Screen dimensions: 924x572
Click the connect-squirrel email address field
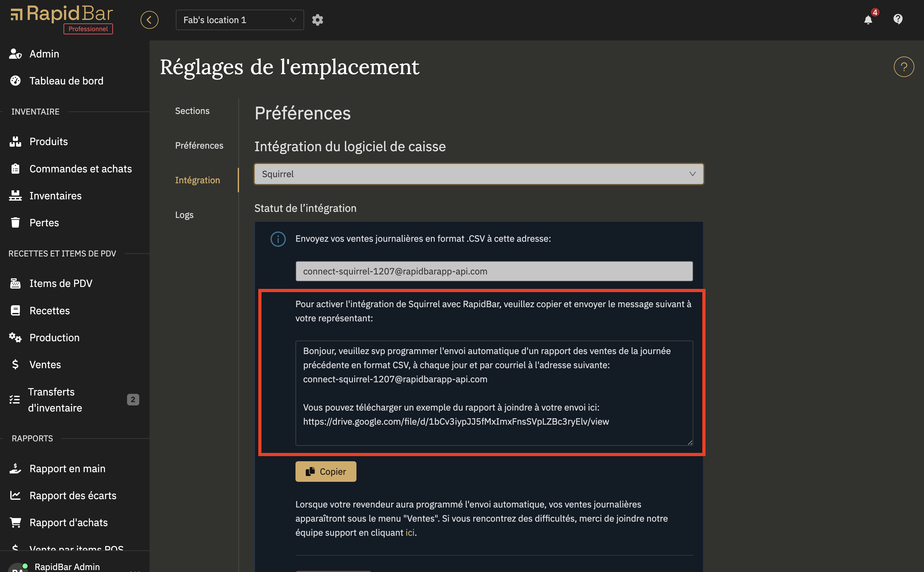coord(494,271)
